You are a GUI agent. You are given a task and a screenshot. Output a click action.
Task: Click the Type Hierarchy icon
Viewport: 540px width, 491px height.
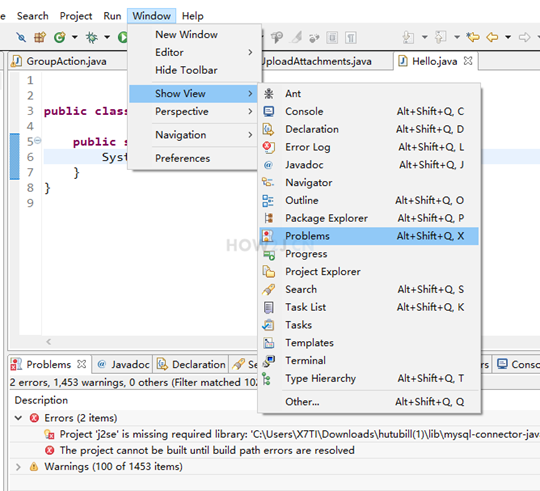266,378
